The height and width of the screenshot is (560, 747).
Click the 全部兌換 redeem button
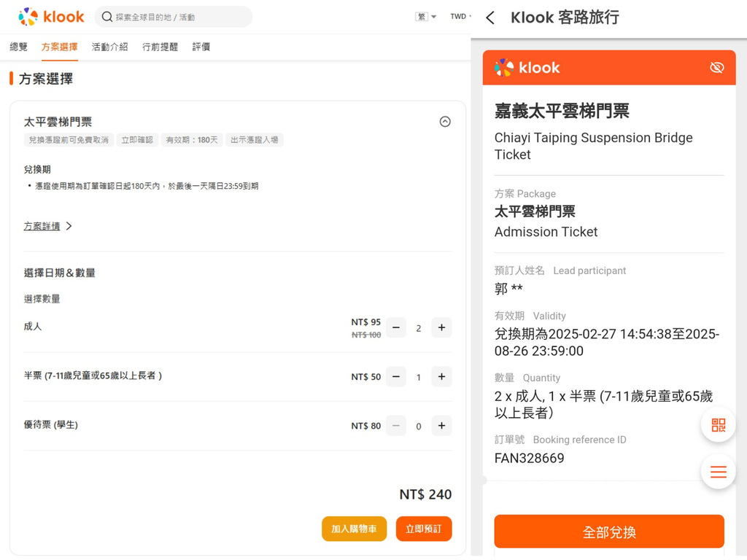click(x=609, y=532)
